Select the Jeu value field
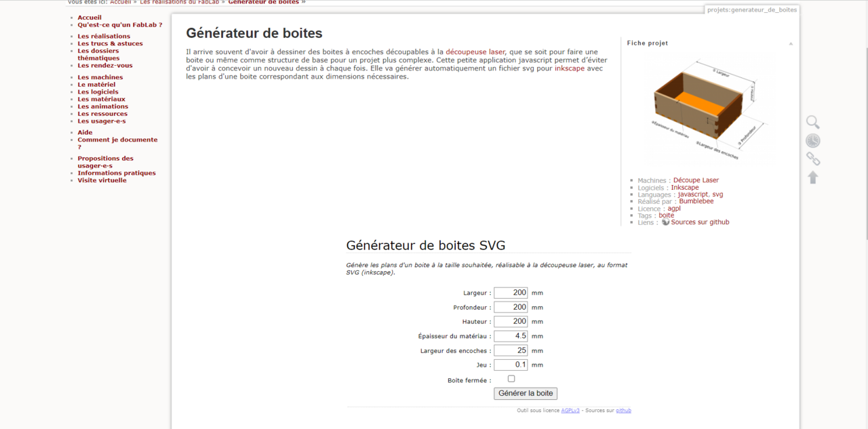Image resolution: width=868 pixels, height=429 pixels. pos(511,365)
